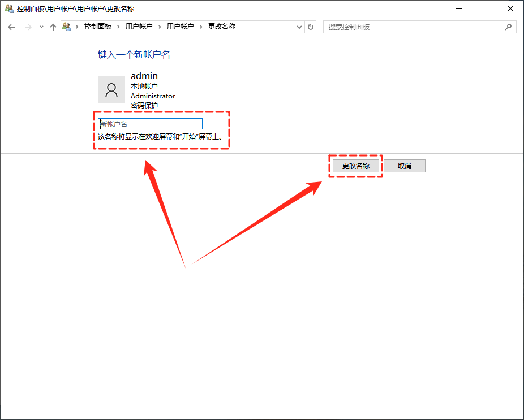Click inside the 新帐户名 input field
This screenshot has width=524, height=420.
tap(150, 124)
